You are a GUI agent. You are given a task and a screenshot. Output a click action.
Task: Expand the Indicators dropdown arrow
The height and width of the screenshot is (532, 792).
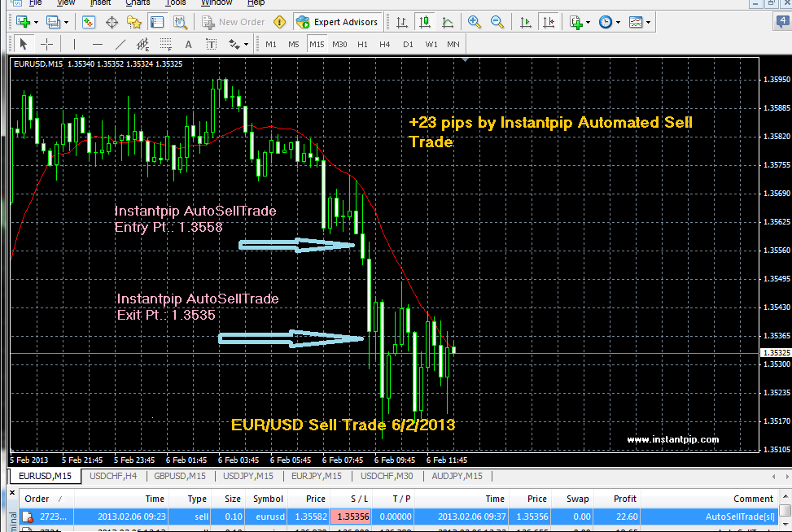point(588,22)
